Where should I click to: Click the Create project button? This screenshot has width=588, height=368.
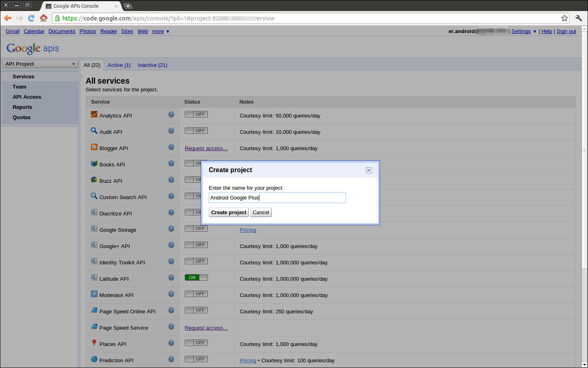229,213
